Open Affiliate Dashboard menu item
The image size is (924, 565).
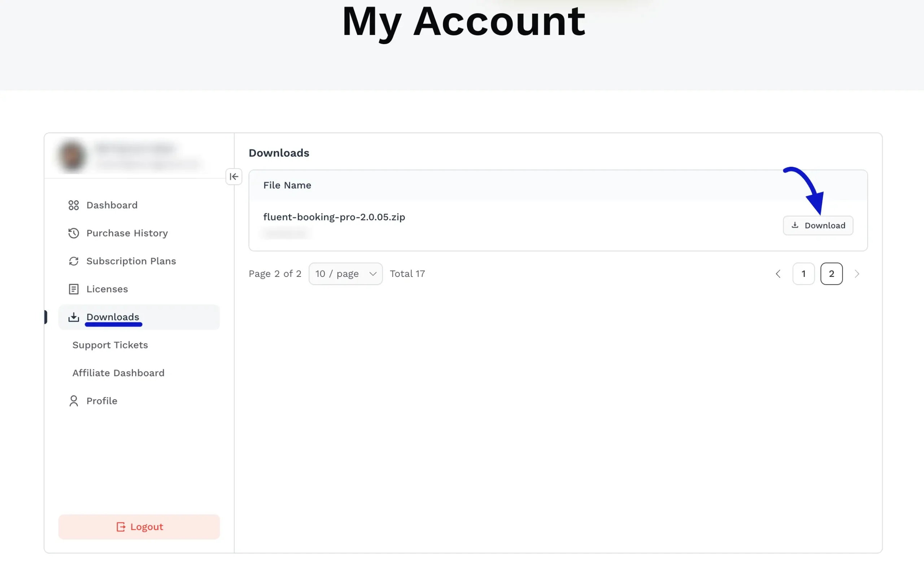(x=118, y=373)
